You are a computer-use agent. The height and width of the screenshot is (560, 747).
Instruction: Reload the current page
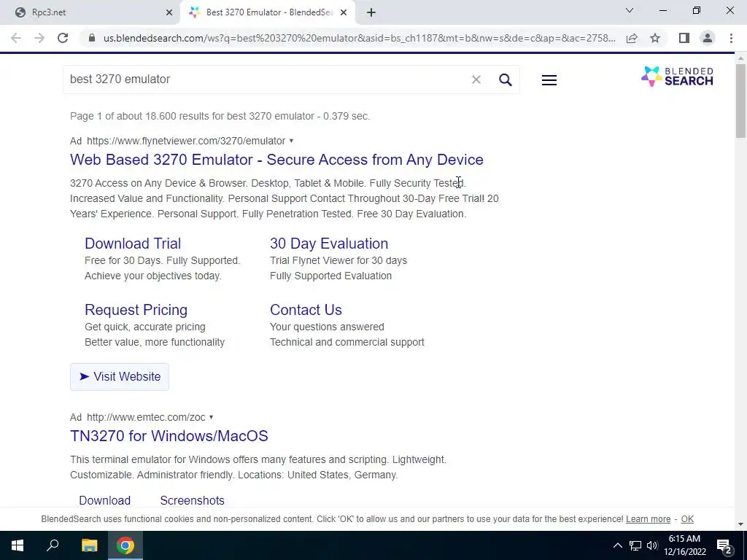(63, 38)
